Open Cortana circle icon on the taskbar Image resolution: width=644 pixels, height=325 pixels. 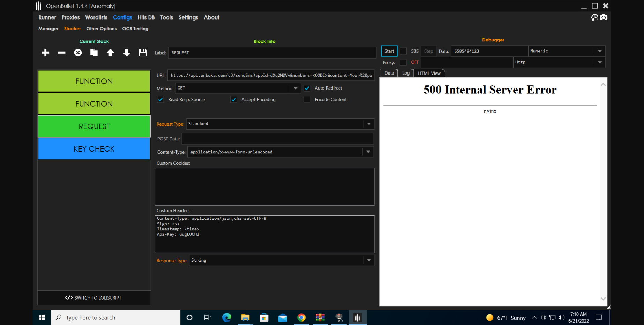click(189, 317)
